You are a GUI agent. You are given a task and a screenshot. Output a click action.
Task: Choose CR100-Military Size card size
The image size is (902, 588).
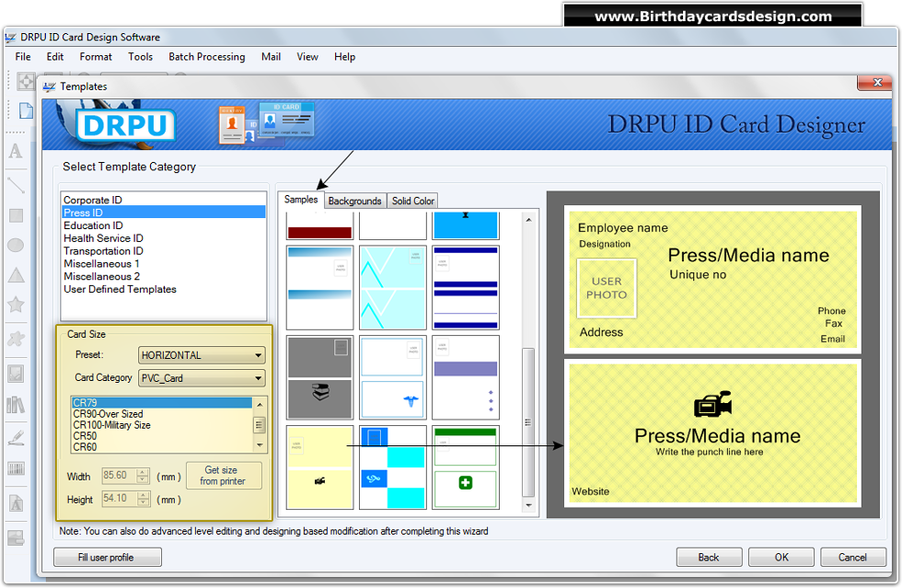(x=162, y=424)
